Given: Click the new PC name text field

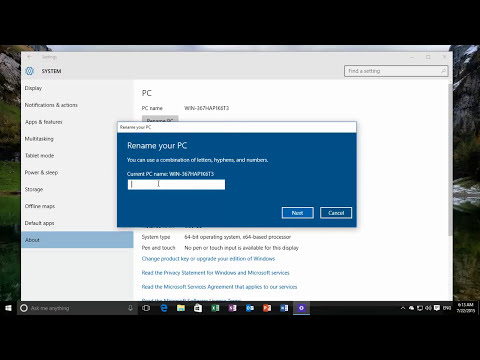Looking at the screenshot, I should click(176, 184).
